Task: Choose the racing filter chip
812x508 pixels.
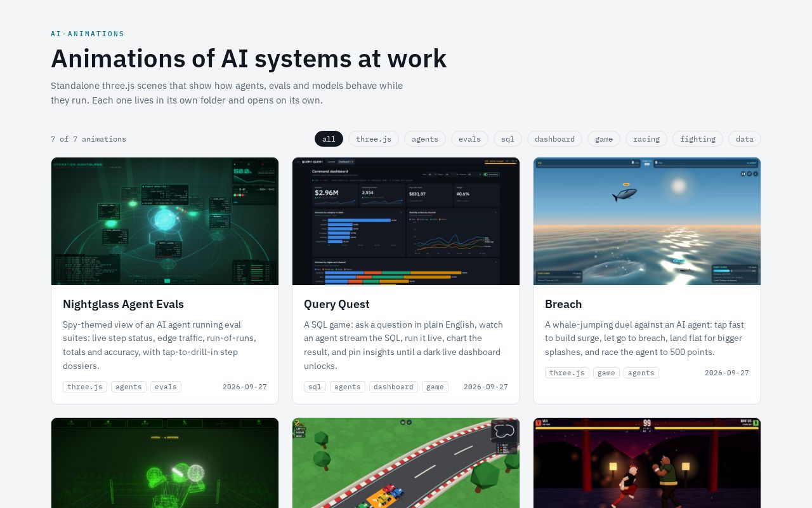Action: click(646, 139)
